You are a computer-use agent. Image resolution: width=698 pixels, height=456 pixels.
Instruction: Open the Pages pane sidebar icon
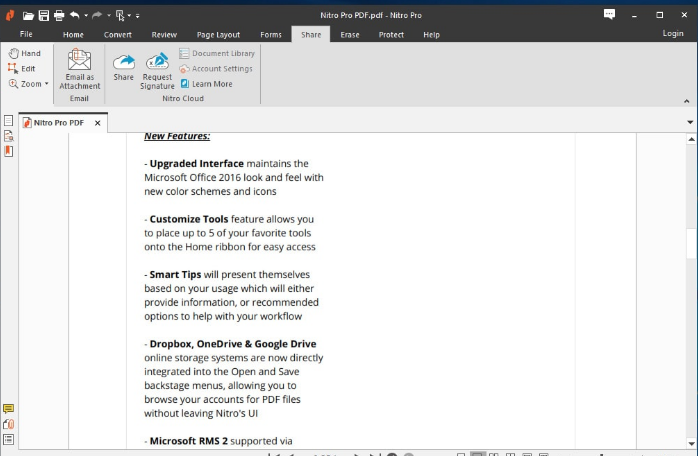coord(8,121)
